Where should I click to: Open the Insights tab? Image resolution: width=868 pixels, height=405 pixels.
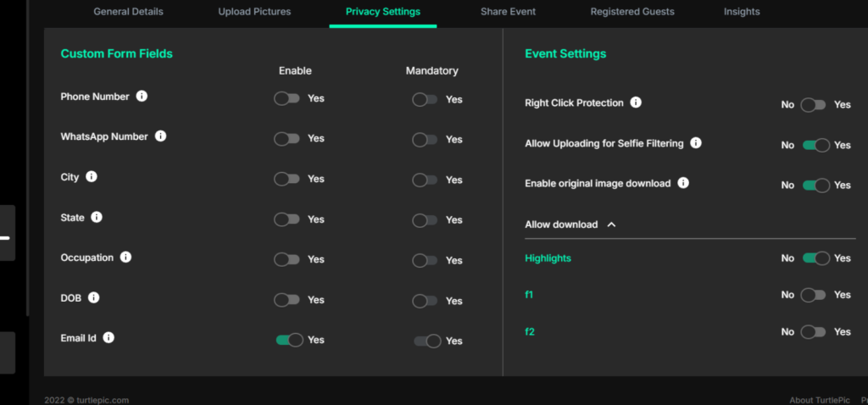tap(742, 12)
